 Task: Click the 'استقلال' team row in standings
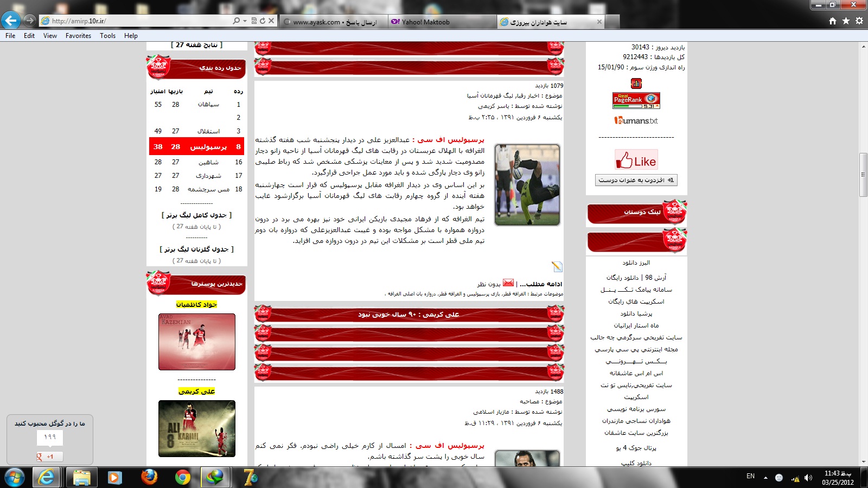click(x=196, y=131)
